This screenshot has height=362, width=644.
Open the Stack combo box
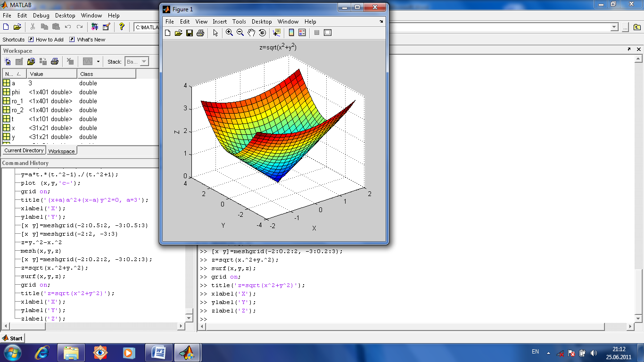[x=137, y=61]
